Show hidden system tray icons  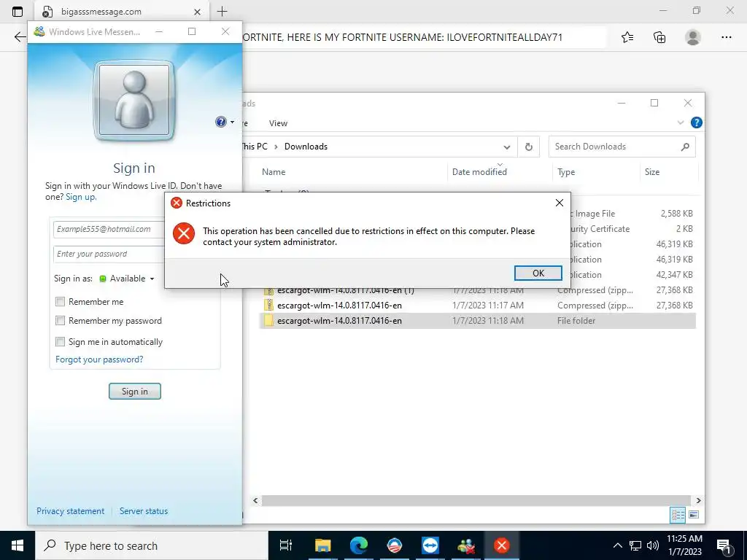point(617,545)
